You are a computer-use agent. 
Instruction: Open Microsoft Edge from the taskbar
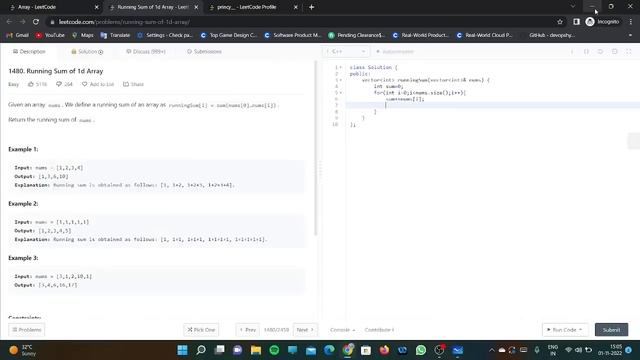pyautogui.click(x=329, y=350)
